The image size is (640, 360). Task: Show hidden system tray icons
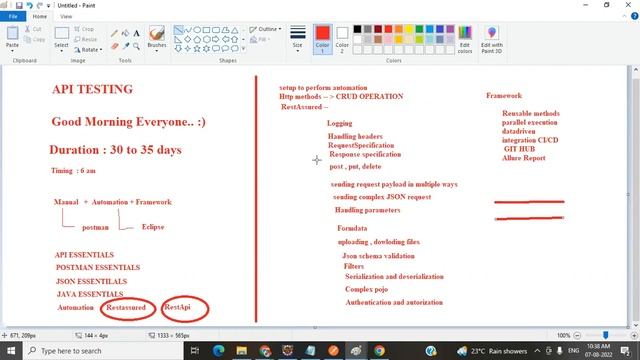coord(537,351)
